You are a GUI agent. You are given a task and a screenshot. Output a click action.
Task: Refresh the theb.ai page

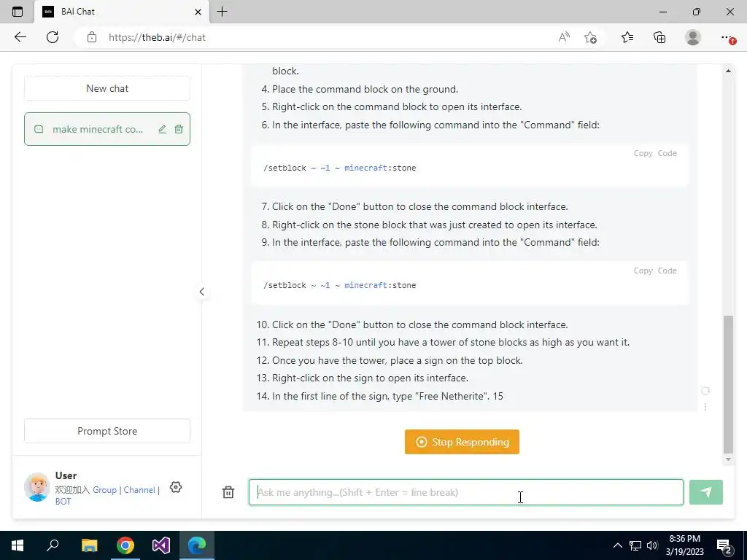point(53,37)
